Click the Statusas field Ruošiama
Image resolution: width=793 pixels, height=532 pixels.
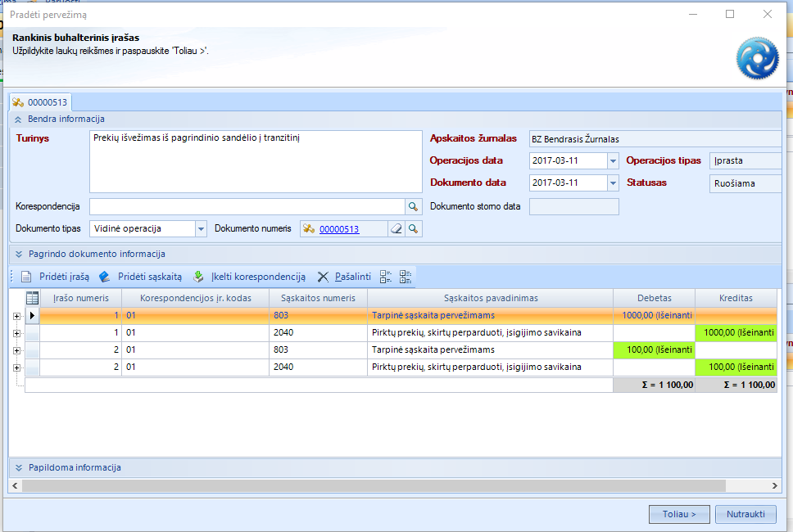pyautogui.click(x=745, y=183)
